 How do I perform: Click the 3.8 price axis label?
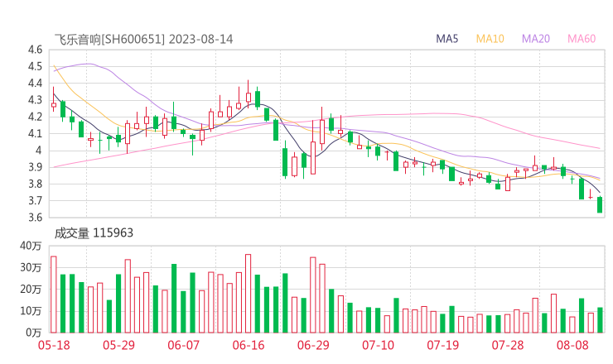click(x=35, y=184)
